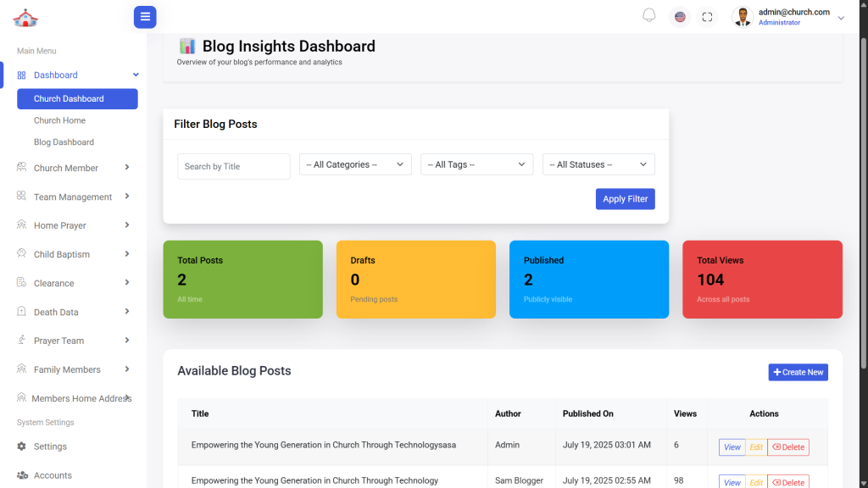Click the red Total Views card

coord(762,279)
